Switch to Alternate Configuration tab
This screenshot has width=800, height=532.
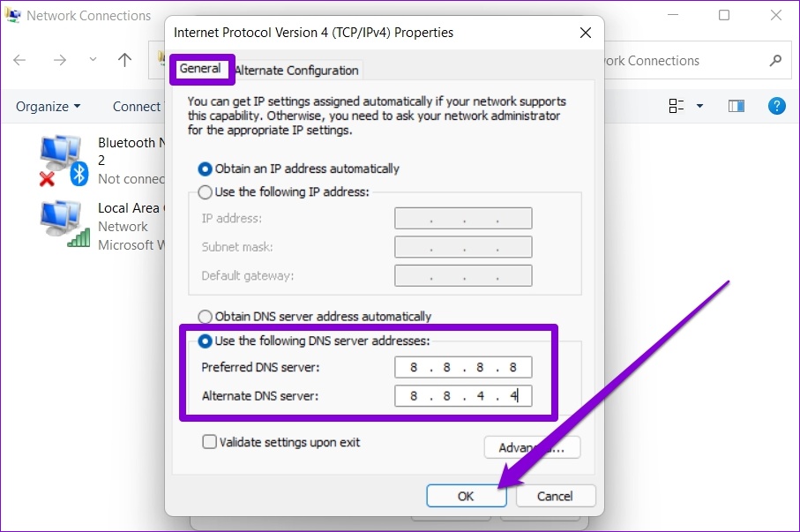[x=298, y=71]
